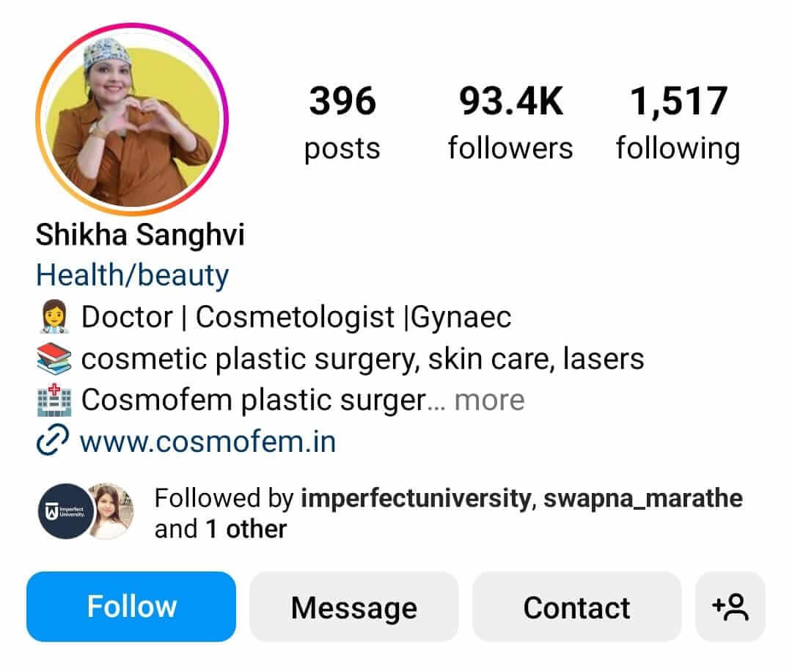The image size is (792, 672).
Task: Click the books emoji in bio
Action: coord(54,358)
